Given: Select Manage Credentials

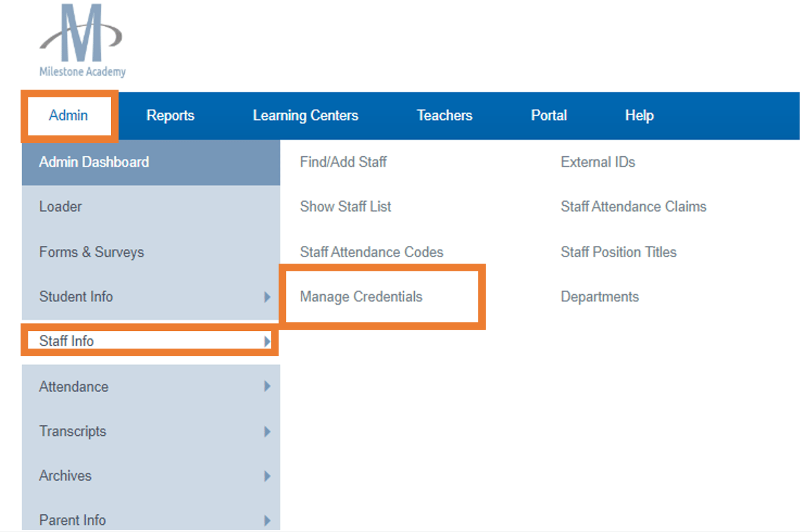Looking at the screenshot, I should click(x=362, y=297).
